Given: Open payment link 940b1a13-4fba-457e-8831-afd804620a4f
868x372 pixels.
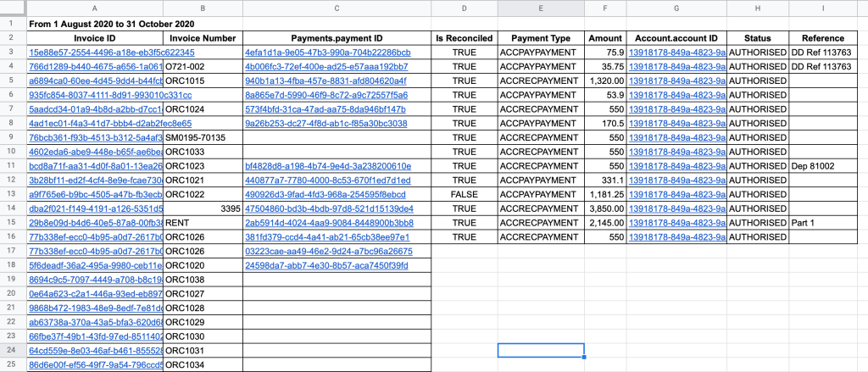Looking at the screenshot, I should [326, 81].
